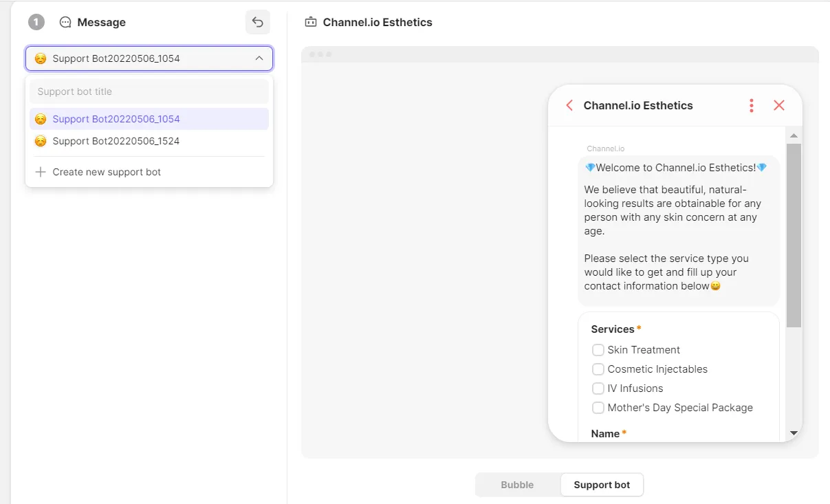Switch to the Bubble tab
Viewport: 830px width, 504px height.
(x=517, y=485)
